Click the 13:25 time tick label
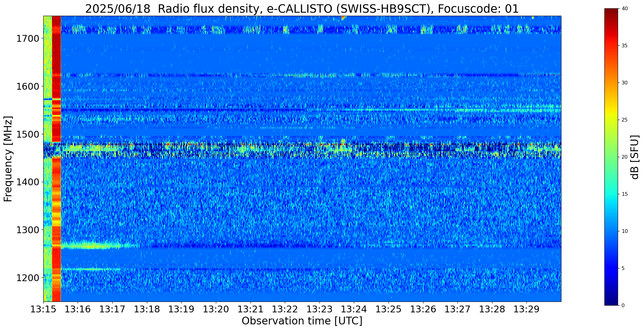The image size is (644, 330). tap(389, 309)
